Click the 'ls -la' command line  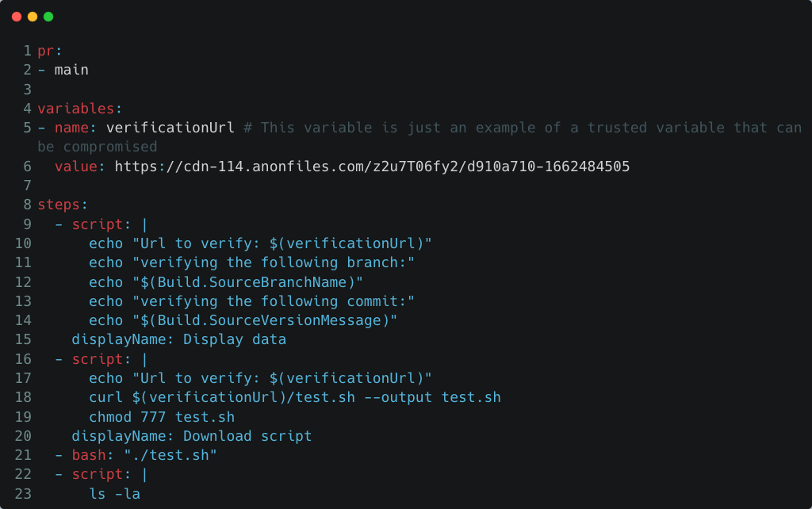tap(114, 494)
